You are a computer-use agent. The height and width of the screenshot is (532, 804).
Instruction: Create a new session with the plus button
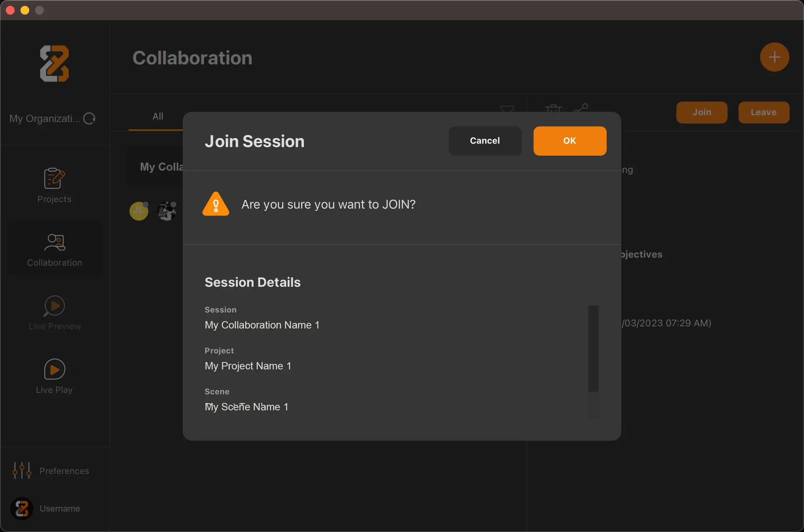point(774,57)
